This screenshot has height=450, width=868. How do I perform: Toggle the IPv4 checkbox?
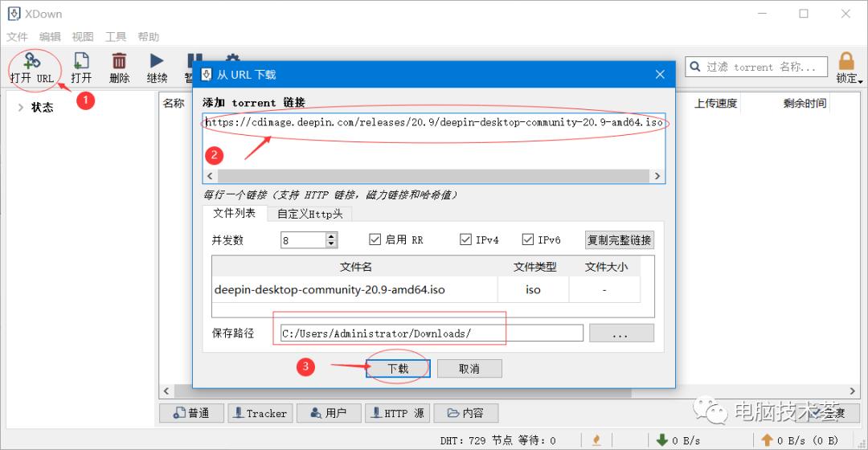click(x=465, y=239)
